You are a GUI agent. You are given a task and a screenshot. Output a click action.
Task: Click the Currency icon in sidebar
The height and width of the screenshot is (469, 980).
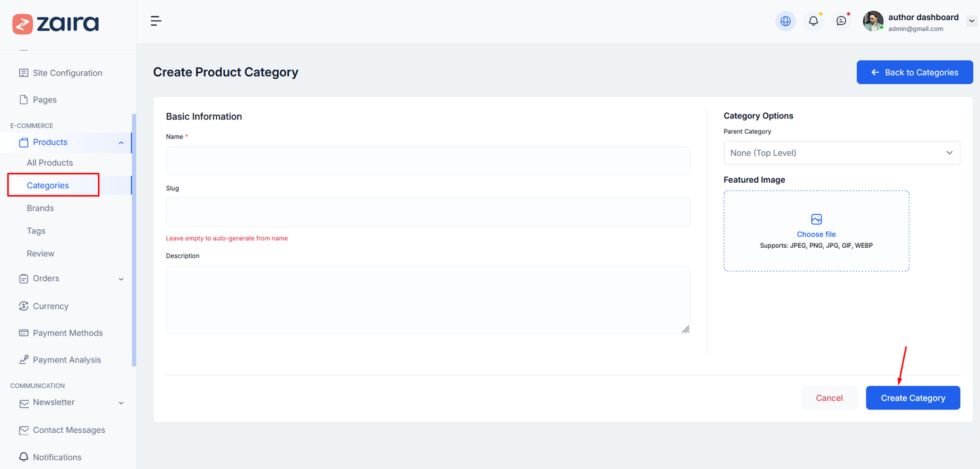point(24,306)
